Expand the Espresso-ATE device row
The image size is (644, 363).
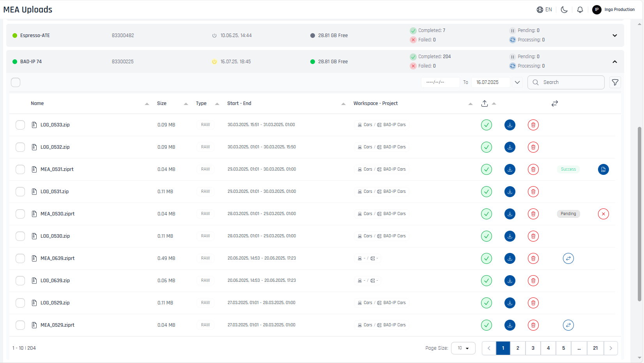point(614,36)
